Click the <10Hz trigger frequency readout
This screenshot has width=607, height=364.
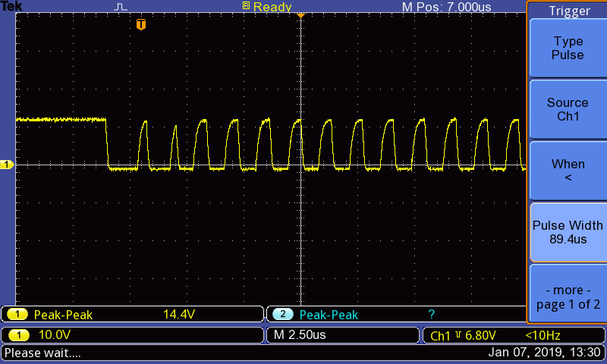[x=543, y=335]
